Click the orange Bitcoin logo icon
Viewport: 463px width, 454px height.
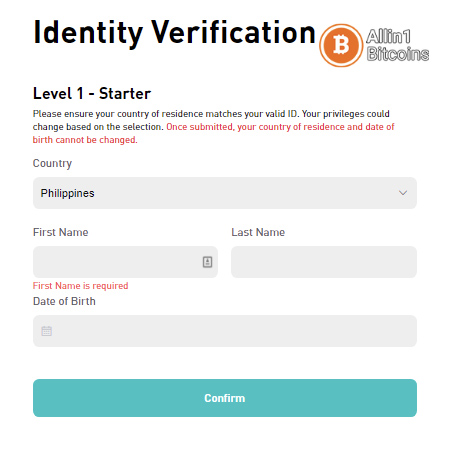click(341, 45)
